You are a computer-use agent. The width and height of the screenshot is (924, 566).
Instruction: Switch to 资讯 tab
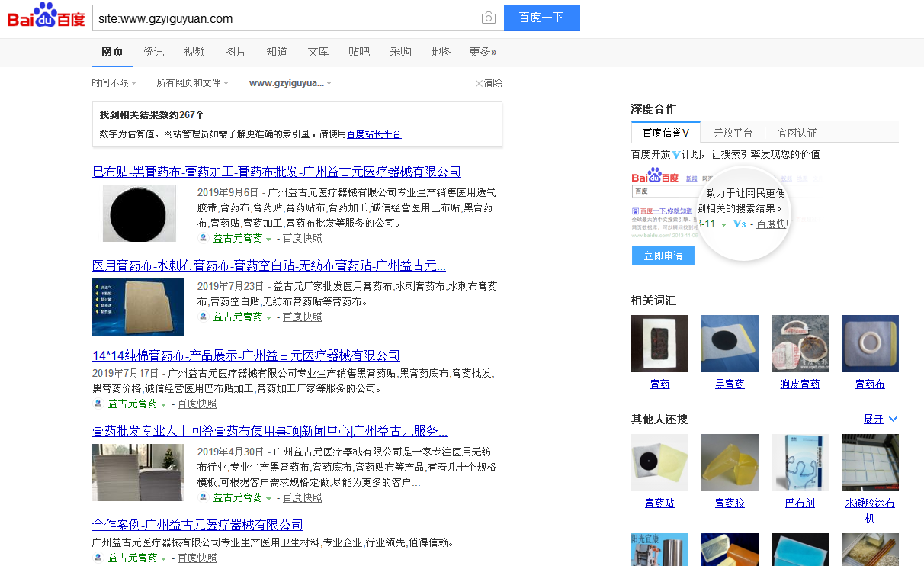(153, 52)
